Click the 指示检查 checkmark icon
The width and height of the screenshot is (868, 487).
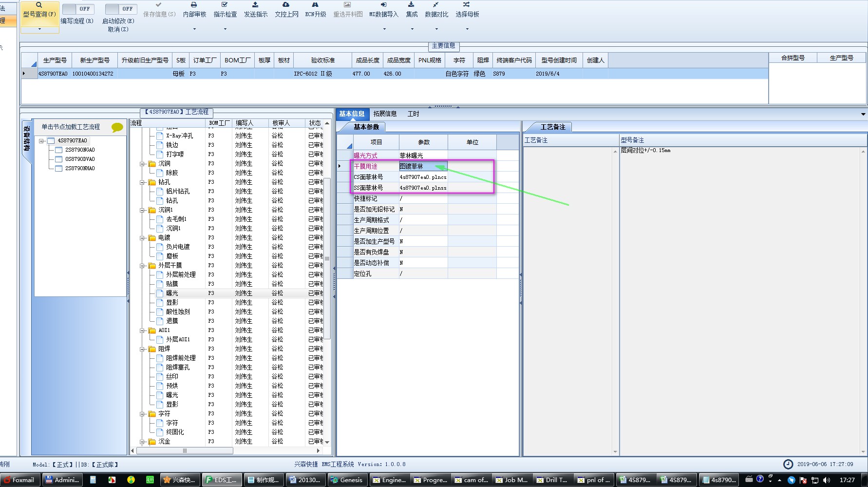click(x=225, y=5)
